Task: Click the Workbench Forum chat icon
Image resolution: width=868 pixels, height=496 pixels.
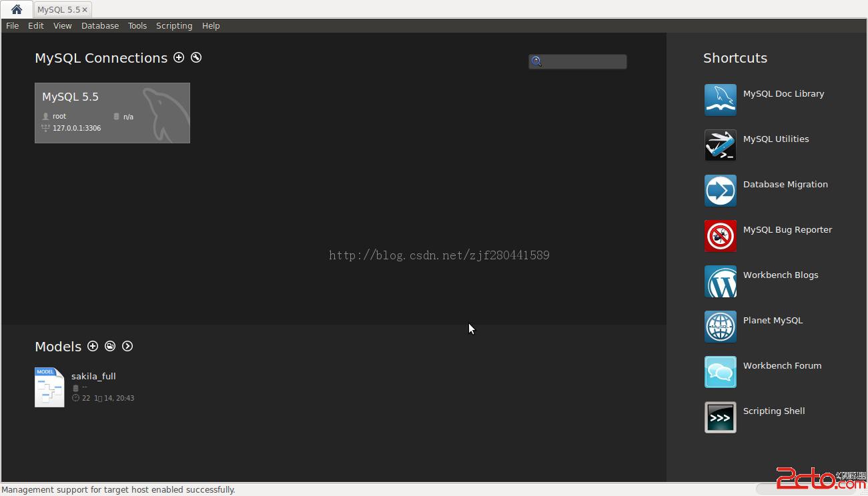Action: point(721,372)
